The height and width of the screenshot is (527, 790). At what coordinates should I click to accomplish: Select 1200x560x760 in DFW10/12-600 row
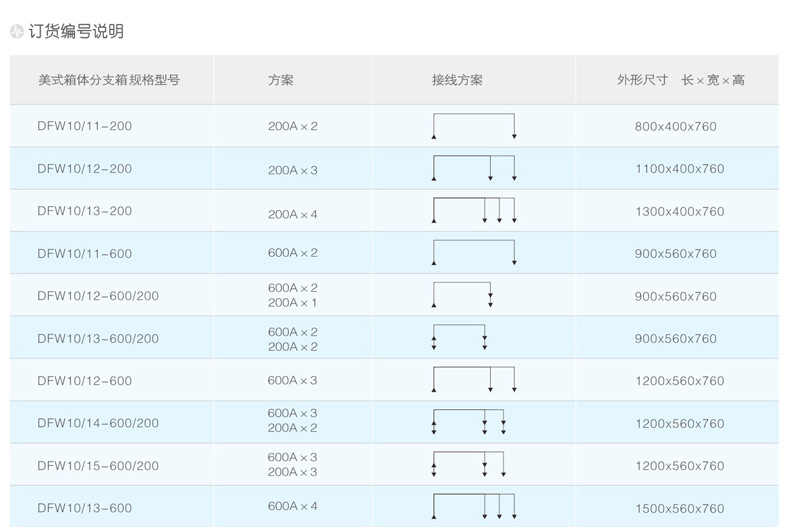(680, 381)
